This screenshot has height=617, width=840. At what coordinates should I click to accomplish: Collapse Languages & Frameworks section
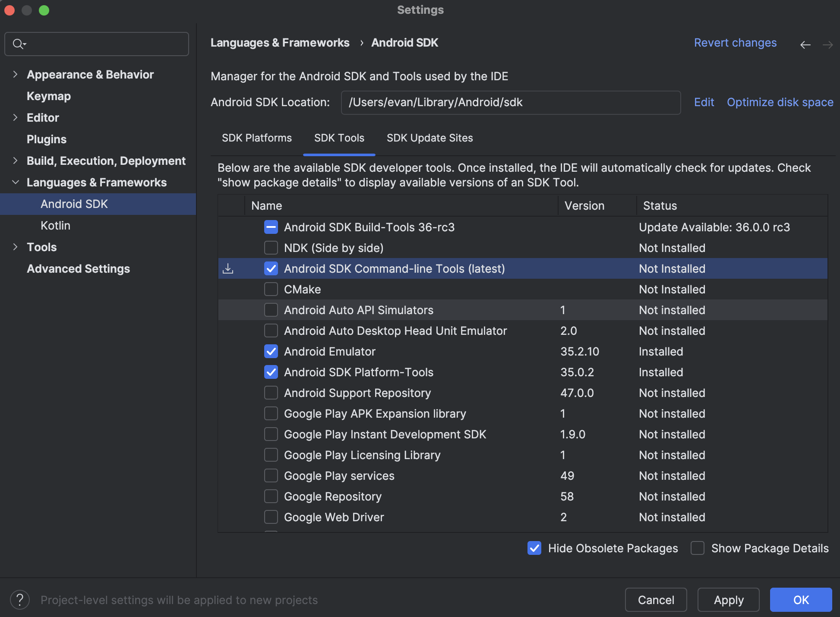[16, 182]
